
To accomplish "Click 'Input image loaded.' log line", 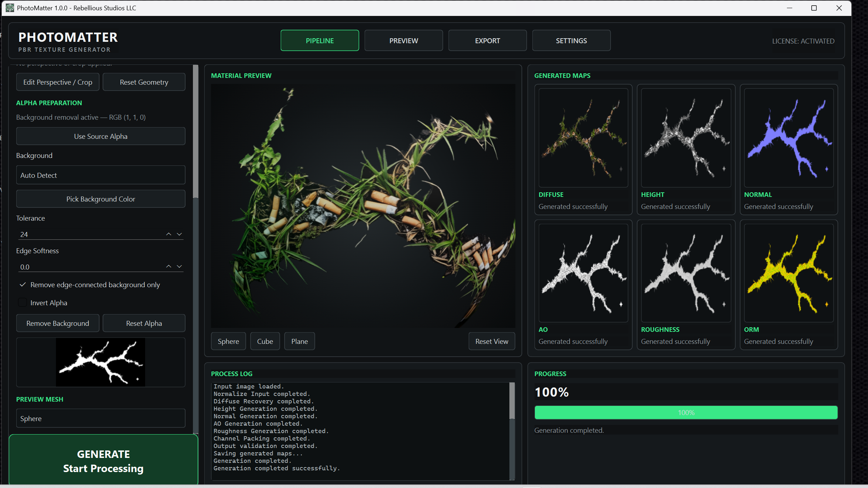I will (x=249, y=386).
